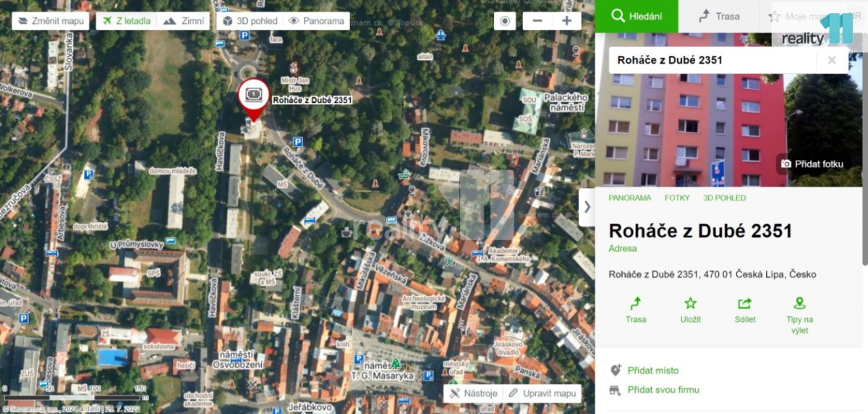868x414 pixels.
Task: Zoom in with the plus button
Action: tap(566, 21)
